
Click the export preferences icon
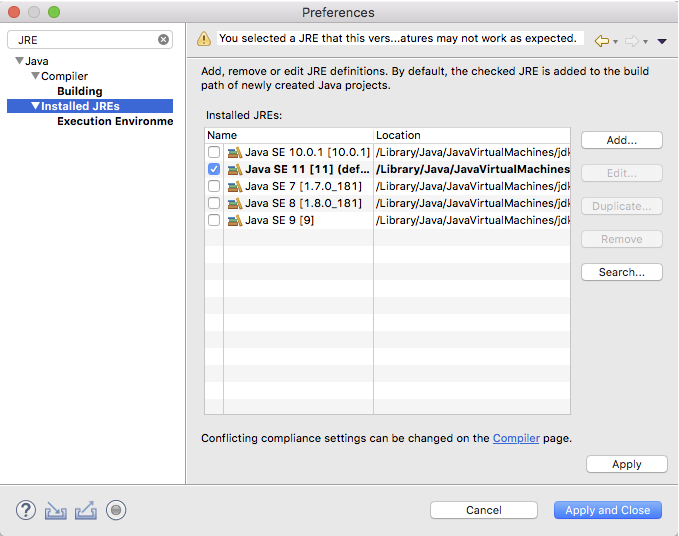86,510
